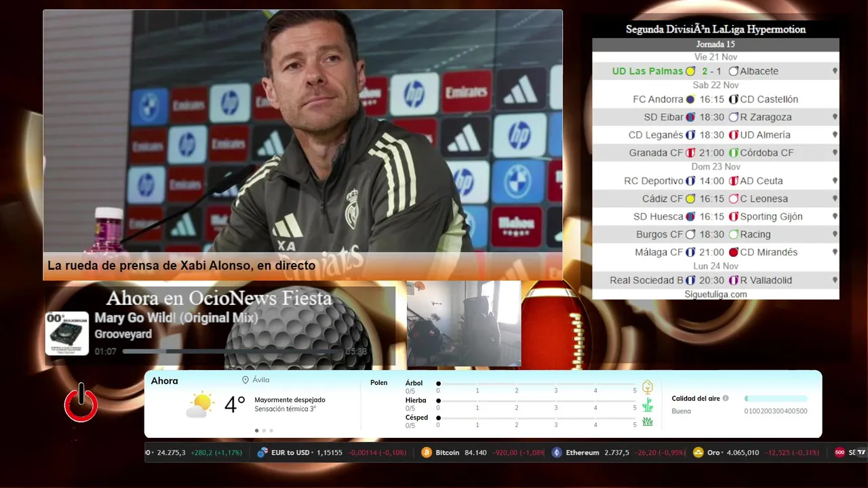Click the red power button icon

[x=81, y=403]
